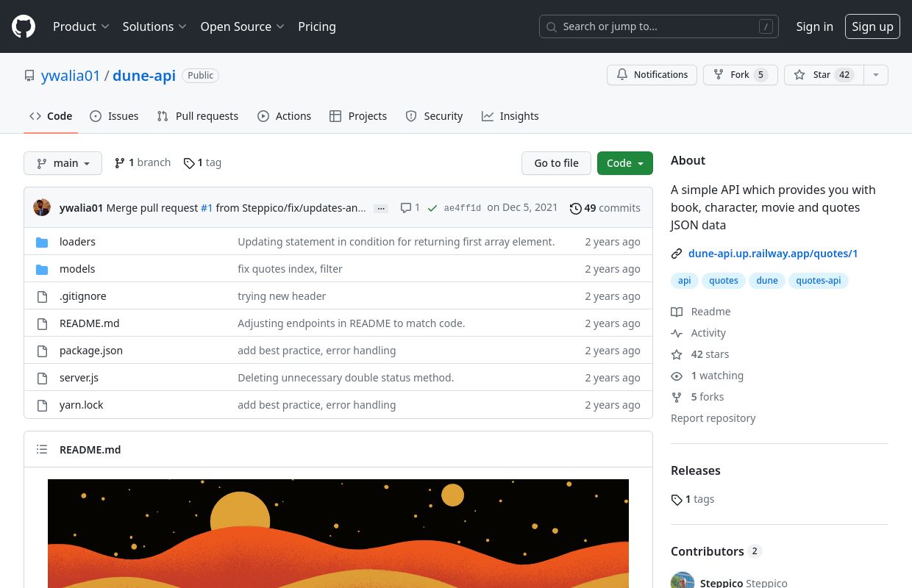Click the green commit status checkmark
Image resolution: width=912 pixels, height=588 pixels.
coord(432,208)
